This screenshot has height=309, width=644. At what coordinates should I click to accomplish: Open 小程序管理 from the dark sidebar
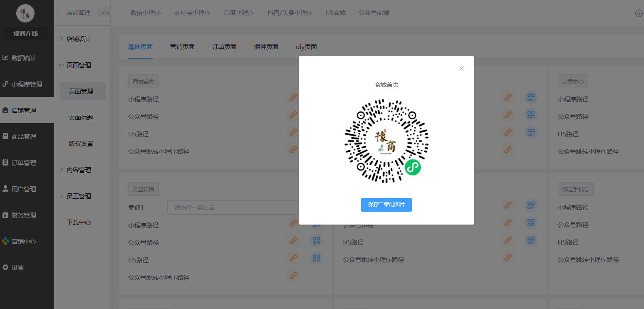pyautogui.click(x=27, y=84)
